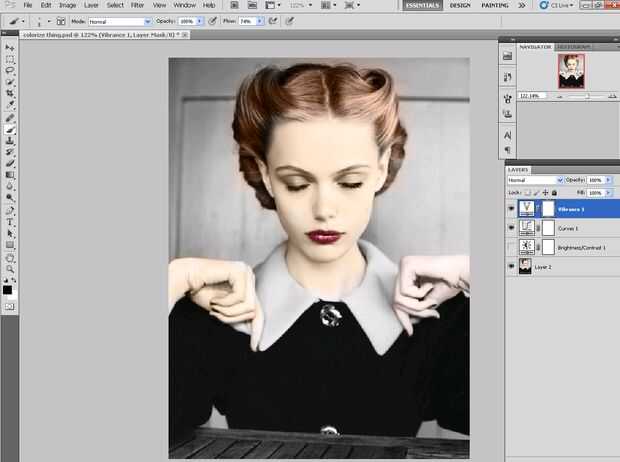Open the Character panel icon in dock
This screenshot has height=462, width=620.
[x=508, y=136]
